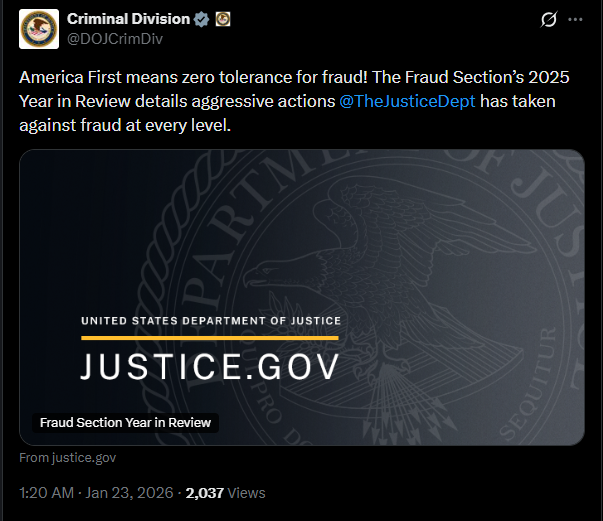The width and height of the screenshot is (603, 521).
Task: Open the "From justice.gov" source link
Action: (x=68, y=457)
